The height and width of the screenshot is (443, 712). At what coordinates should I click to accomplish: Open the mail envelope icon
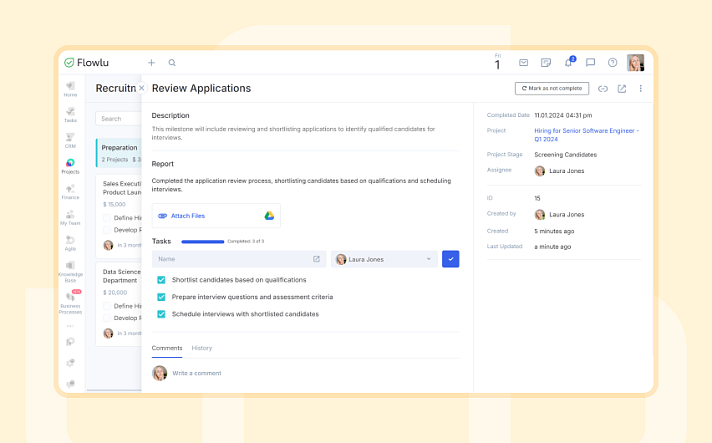(524, 63)
